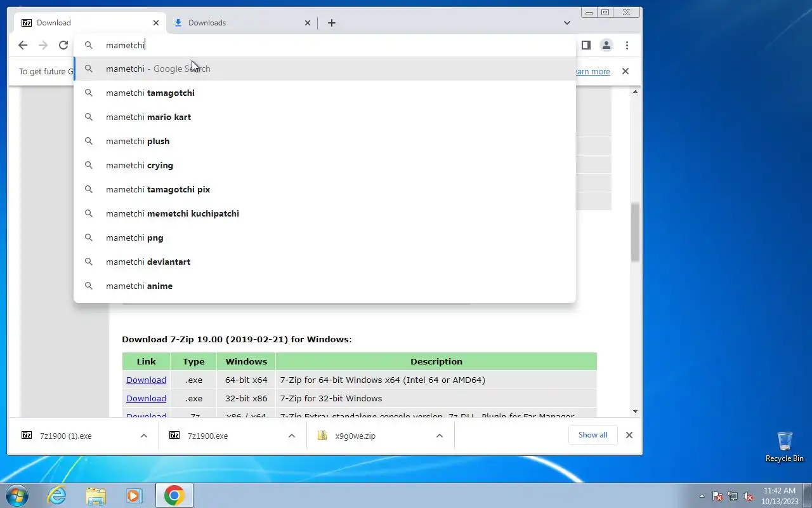This screenshot has height=508, width=812.
Task: Click search icon beside 'mametchi plush'
Action: (89, 141)
